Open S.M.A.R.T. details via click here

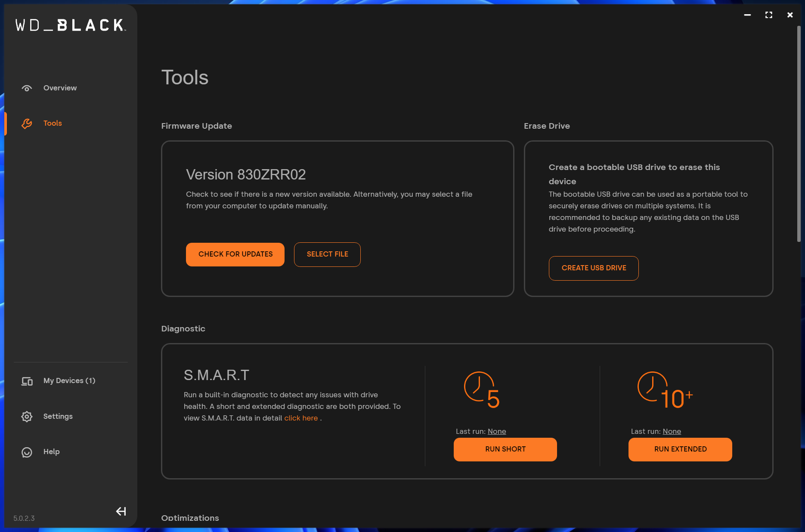pos(301,418)
